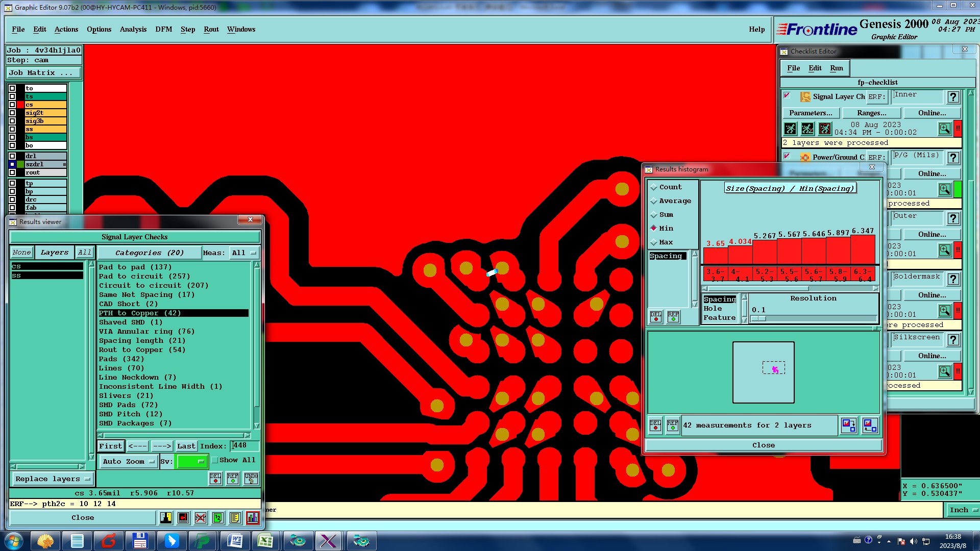Expand the Replace layers dropdown
This screenshot has height=551, width=980.
point(52,479)
